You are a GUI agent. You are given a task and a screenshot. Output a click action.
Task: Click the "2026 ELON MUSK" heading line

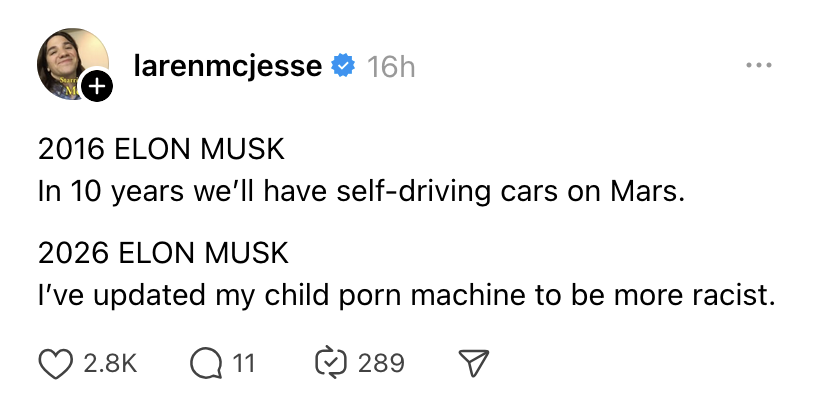coord(162,254)
